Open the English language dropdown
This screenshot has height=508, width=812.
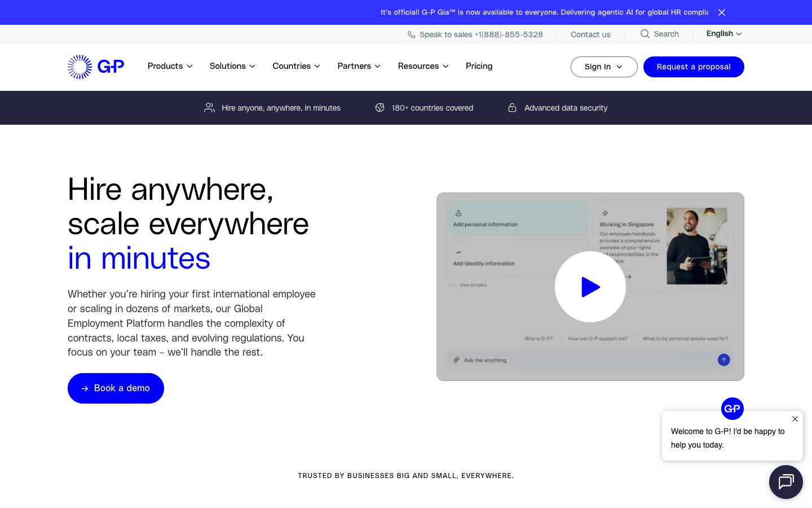pos(724,34)
